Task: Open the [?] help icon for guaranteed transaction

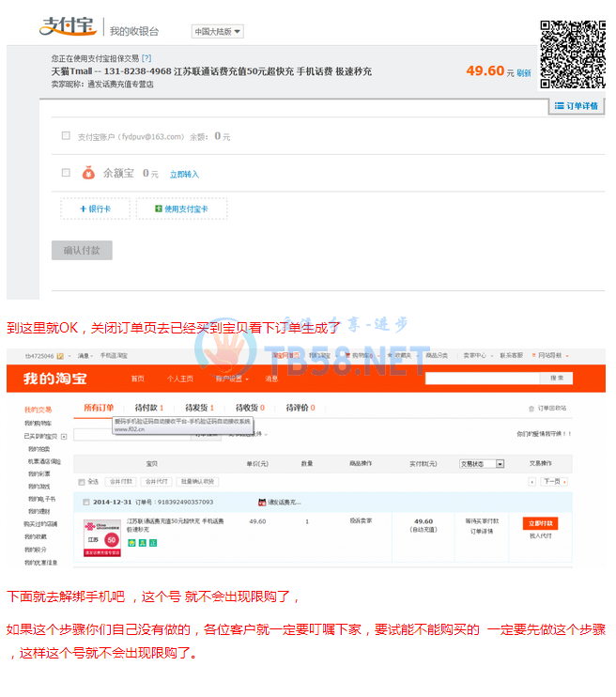Action: pyautogui.click(x=146, y=58)
